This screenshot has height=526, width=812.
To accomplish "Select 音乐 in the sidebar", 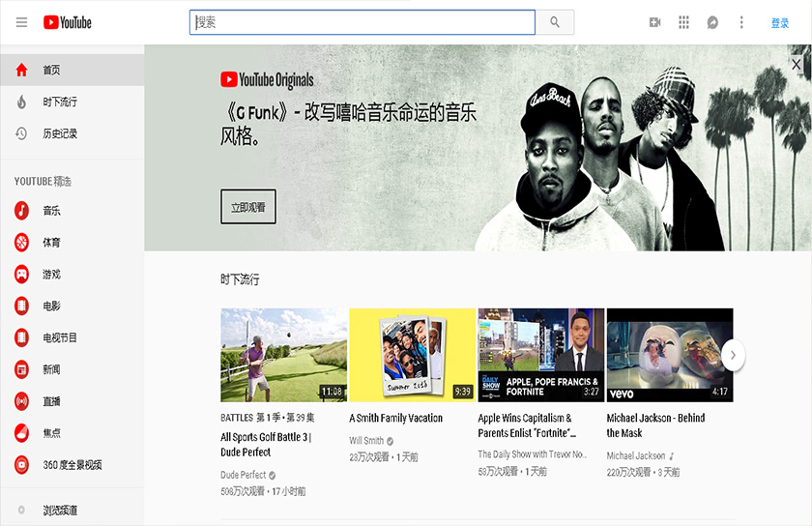I will tap(51, 211).
